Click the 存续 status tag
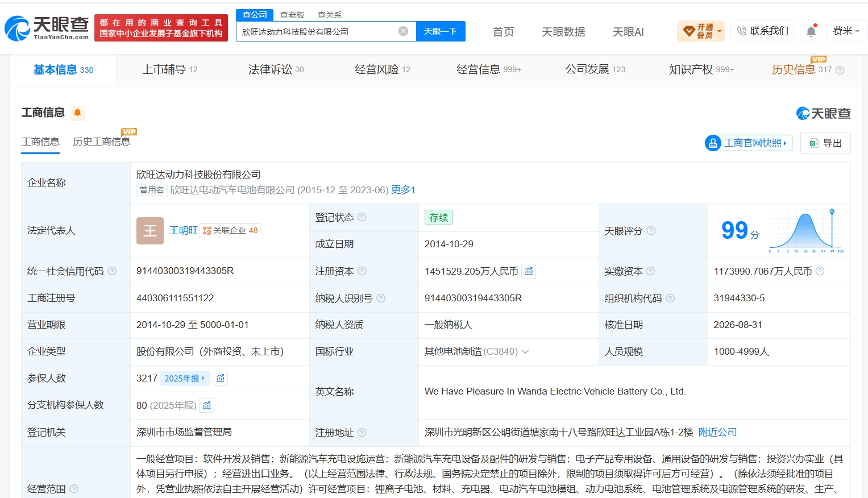The height and width of the screenshot is (498, 868). 439,218
